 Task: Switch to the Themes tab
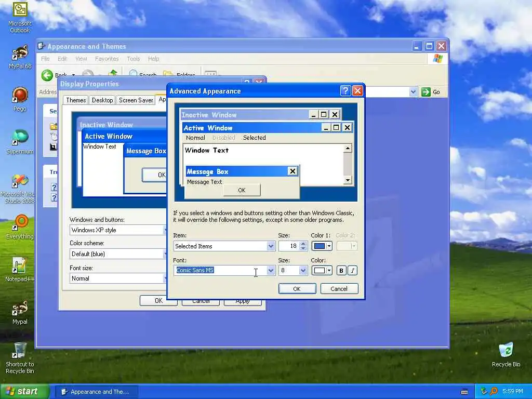pyautogui.click(x=76, y=100)
